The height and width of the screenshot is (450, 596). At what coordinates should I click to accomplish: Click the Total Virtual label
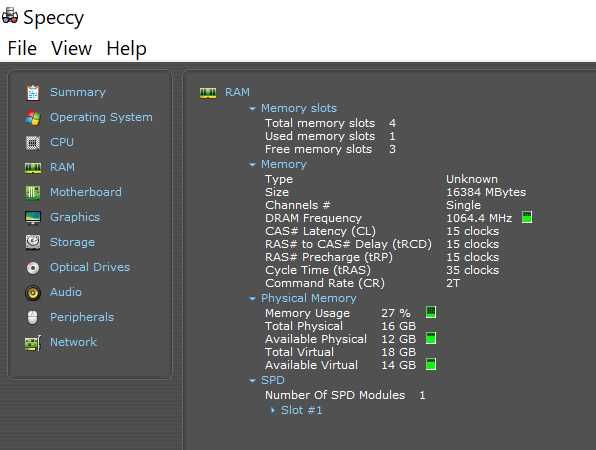tap(300, 352)
